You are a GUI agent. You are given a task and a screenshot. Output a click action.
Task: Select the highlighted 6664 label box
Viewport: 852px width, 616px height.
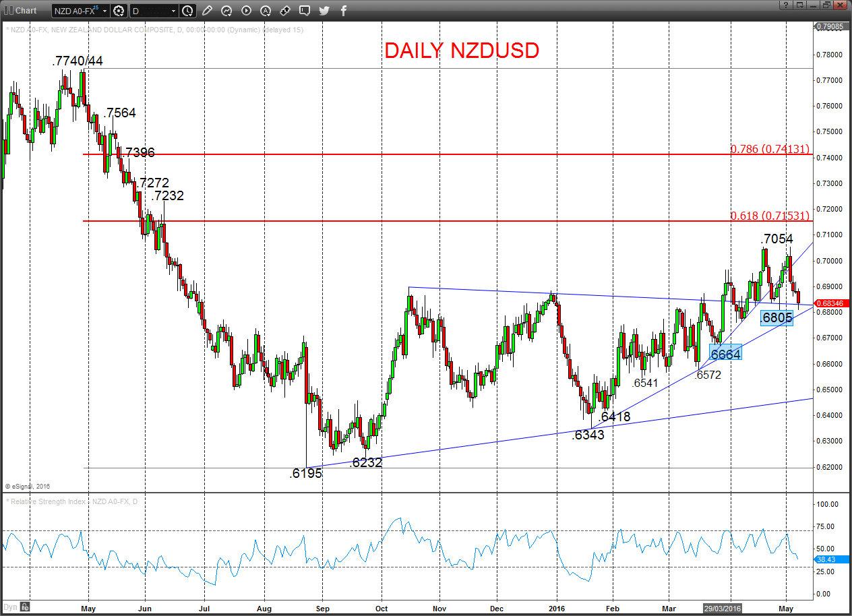(725, 353)
